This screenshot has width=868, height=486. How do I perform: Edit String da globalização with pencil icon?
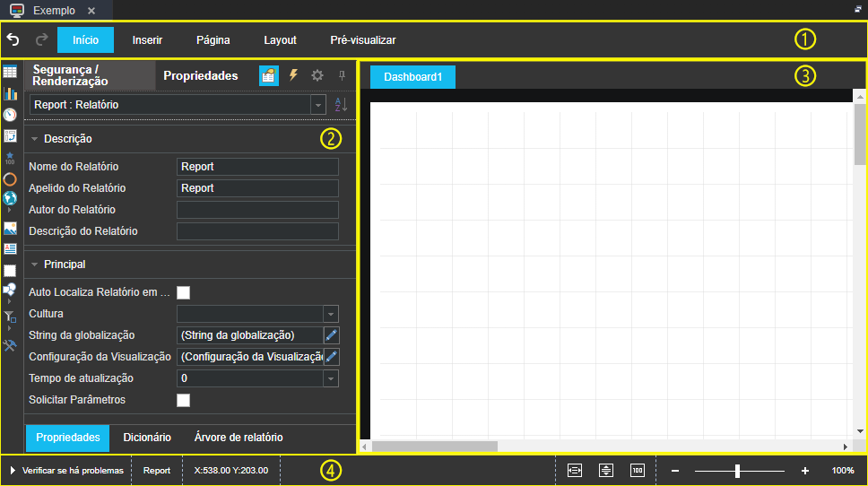(331, 335)
